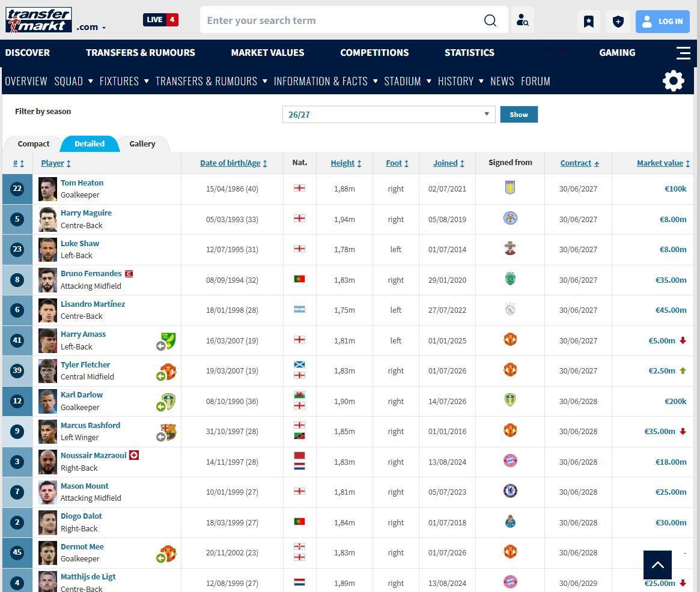Switch to the Compact tab
This screenshot has height=592, width=700.
coord(34,143)
